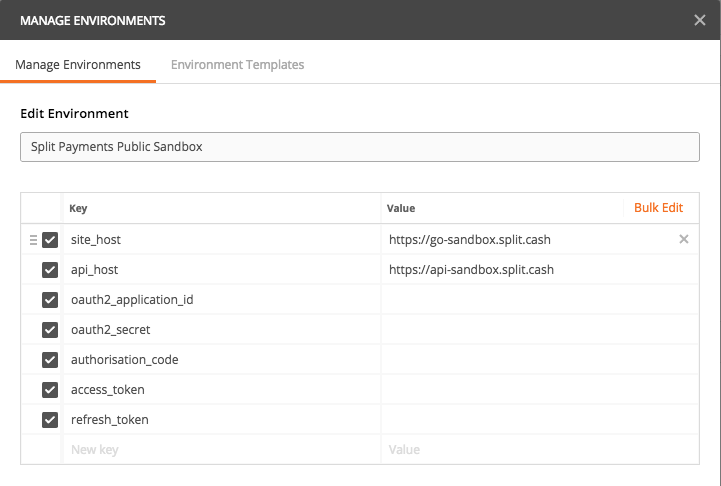721x486 pixels.
Task: Click the refresh_token key name
Action: point(110,420)
